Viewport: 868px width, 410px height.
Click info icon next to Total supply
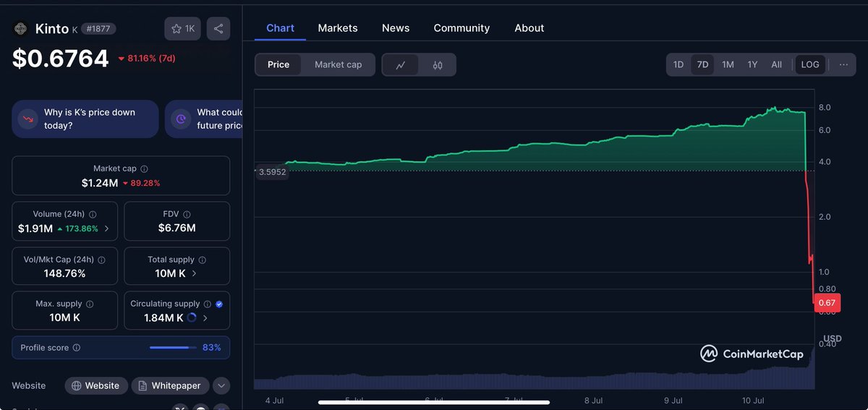(x=202, y=260)
